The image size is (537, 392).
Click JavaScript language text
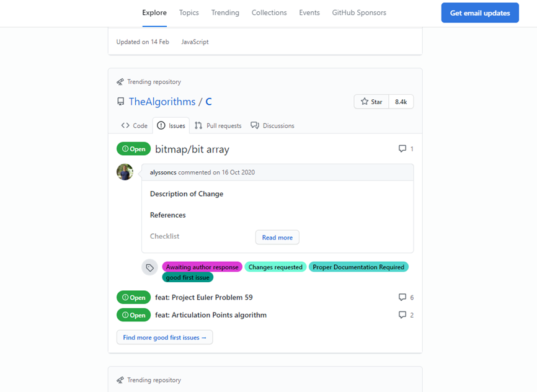(x=195, y=42)
